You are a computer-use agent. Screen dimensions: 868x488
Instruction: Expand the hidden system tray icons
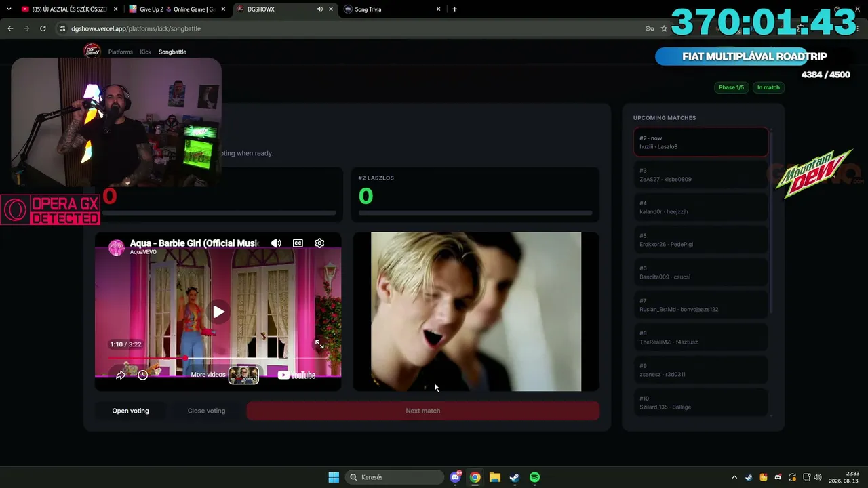click(x=734, y=477)
